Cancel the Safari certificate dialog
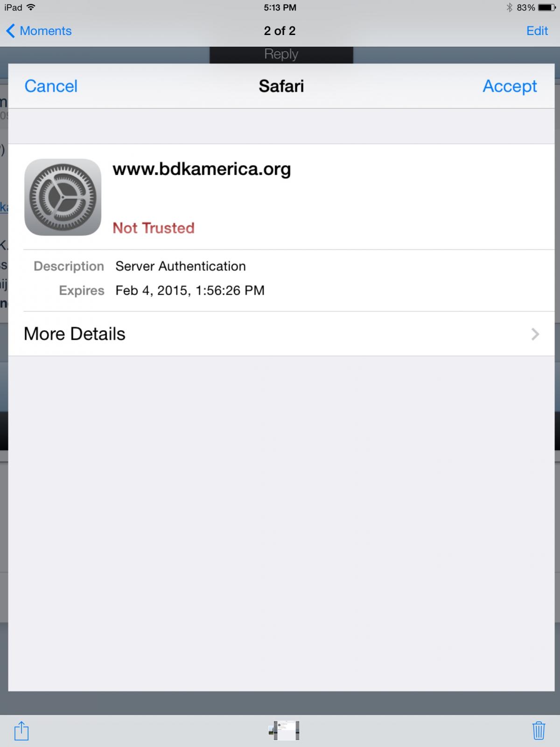 point(51,86)
